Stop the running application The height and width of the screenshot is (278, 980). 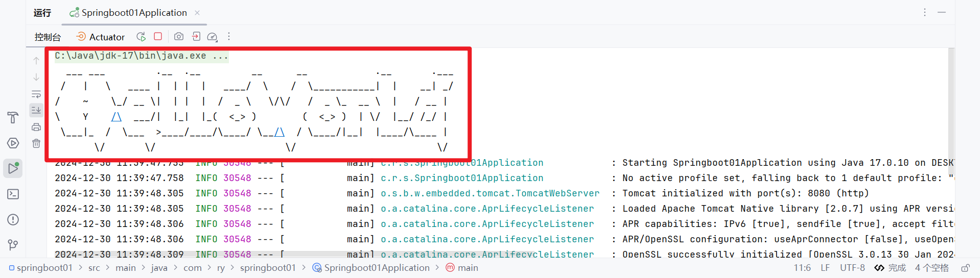[158, 37]
